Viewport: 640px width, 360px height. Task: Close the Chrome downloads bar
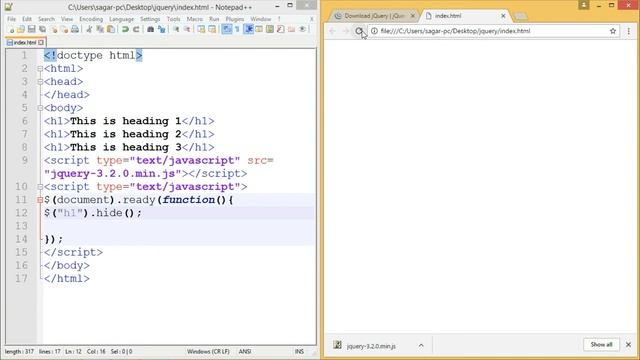629,345
